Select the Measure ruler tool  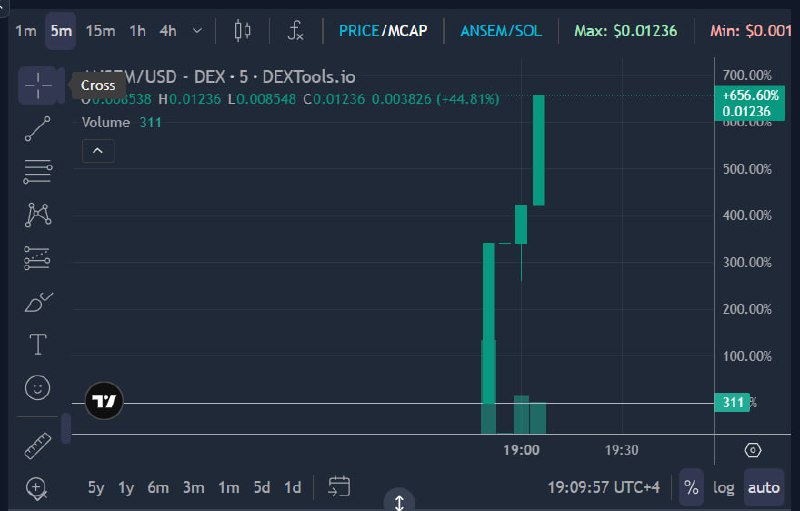tap(38, 446)
